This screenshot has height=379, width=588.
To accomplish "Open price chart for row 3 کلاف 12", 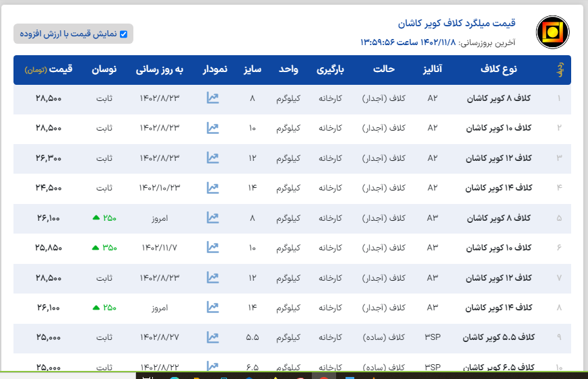I will pyautogui.click(x=213, y=158).
